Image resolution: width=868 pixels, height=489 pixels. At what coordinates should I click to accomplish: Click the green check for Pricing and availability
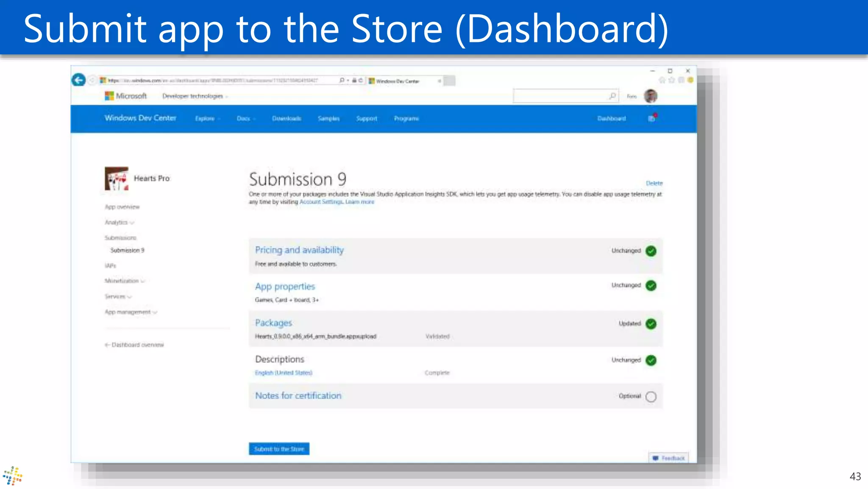point(651,251)
